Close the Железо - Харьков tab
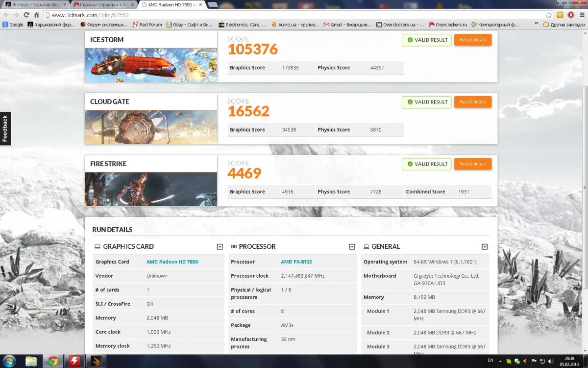588x368 pixels. click(x=64, y=4)
